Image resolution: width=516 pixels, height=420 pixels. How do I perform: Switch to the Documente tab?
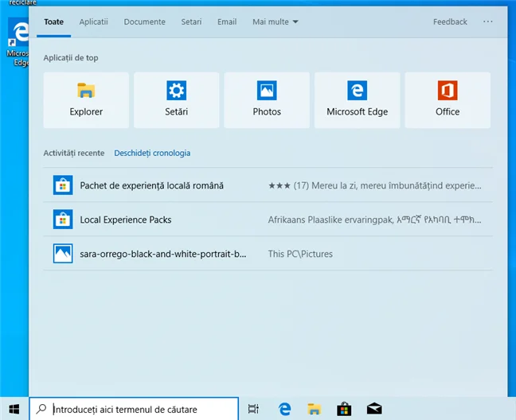[144, 22]
